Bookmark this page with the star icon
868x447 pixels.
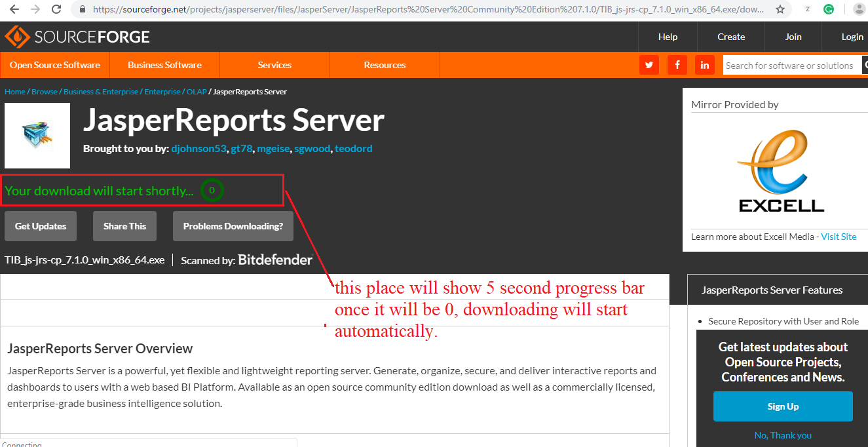[x=780, y=10]
